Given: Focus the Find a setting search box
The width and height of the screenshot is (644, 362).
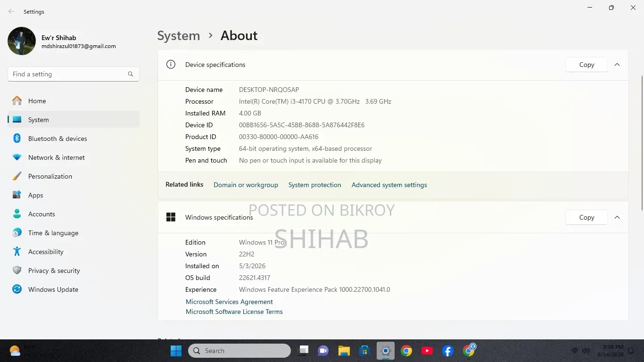Looking at the screenshot, I should pos(74,74).
